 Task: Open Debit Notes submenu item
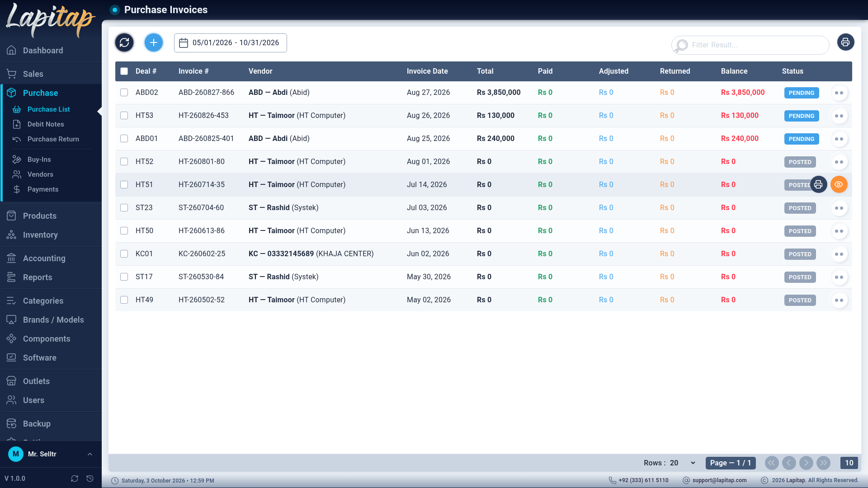coord(46,124)
